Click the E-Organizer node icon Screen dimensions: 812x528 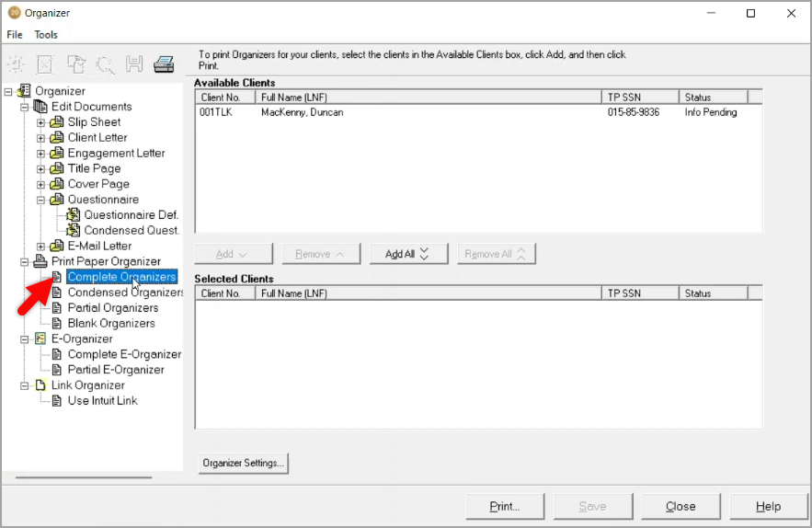(40, 339)
